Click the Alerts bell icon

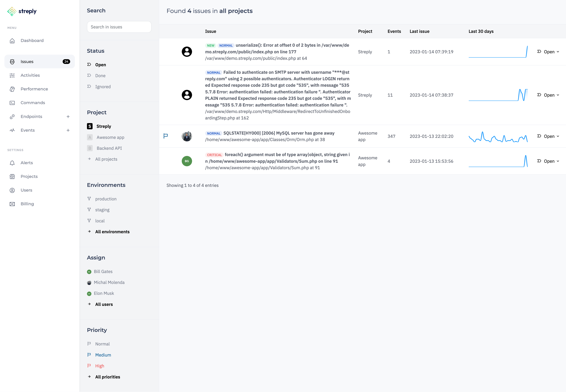click(12, 163)
